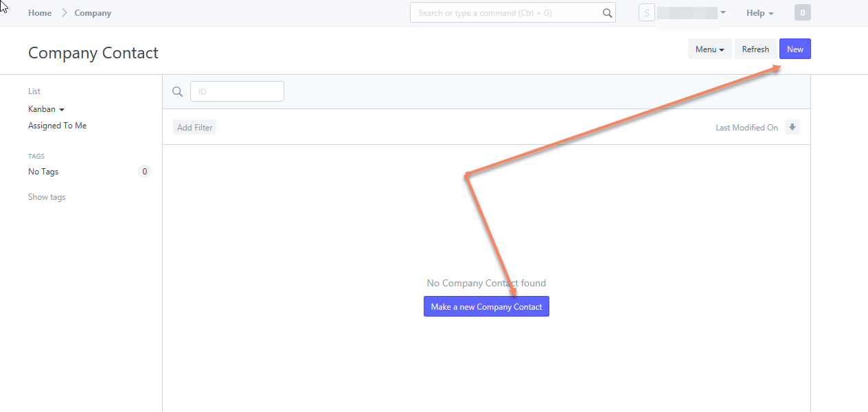The height and width of the screenshot is (412, 868).
Task: Click the New button
Action: click(795, 49)
